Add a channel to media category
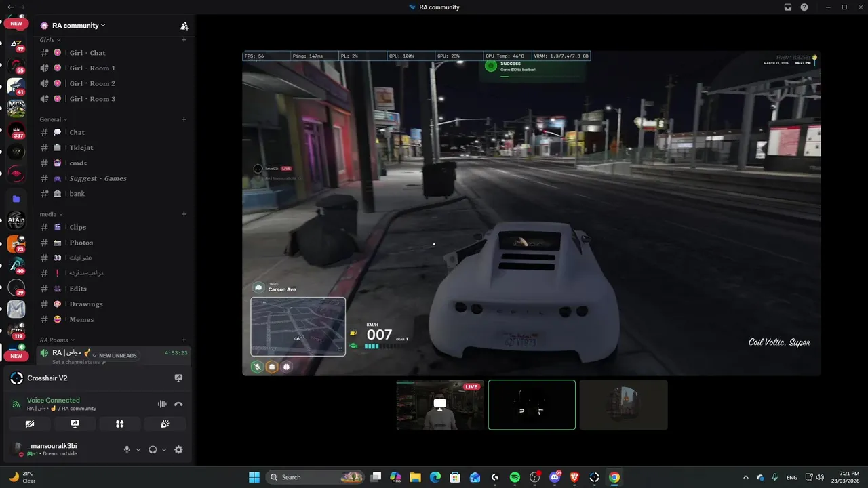The height and width of the screenshot is (488, 868). coord(184,214)
